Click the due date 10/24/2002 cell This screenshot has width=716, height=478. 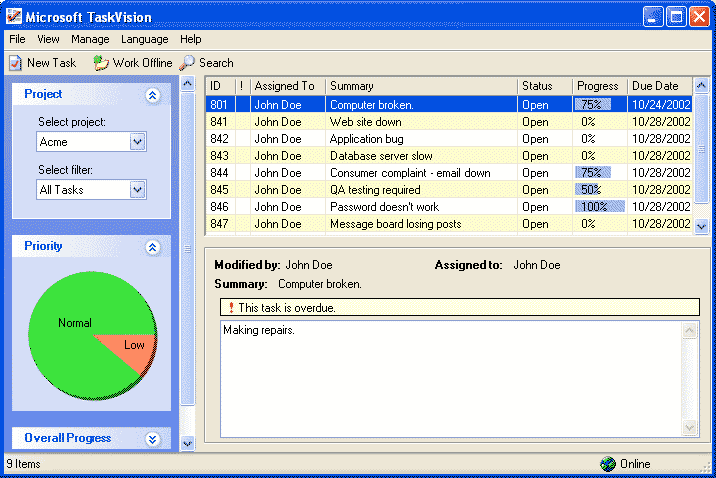pyautogui.click(x=660, y=105)
